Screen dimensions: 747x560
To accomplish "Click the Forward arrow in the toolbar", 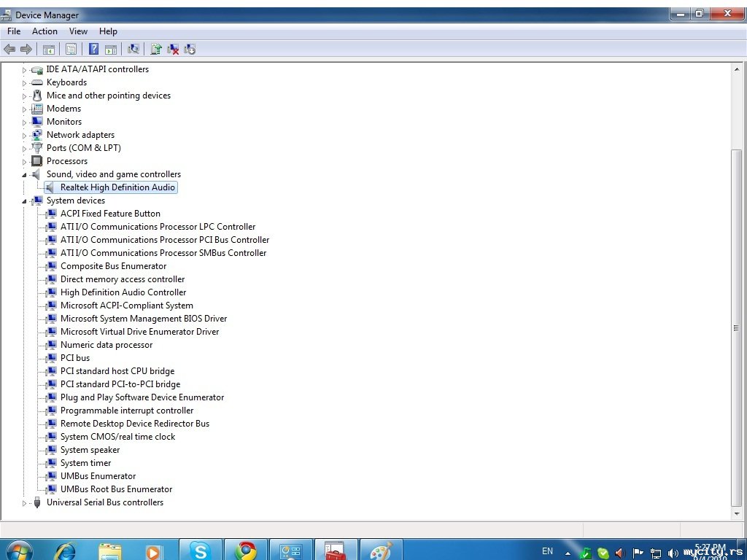I will pyautogui.click(x=26, y=49).
